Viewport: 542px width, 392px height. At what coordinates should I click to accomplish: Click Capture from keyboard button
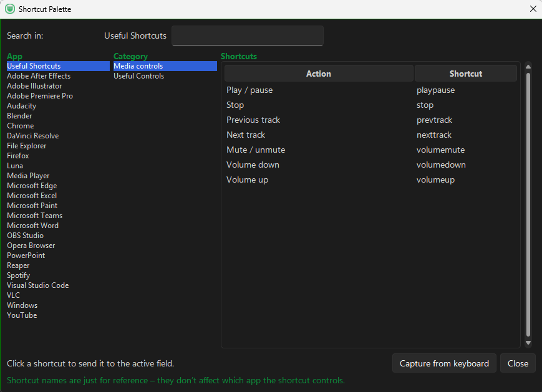[x=444, y=363]
